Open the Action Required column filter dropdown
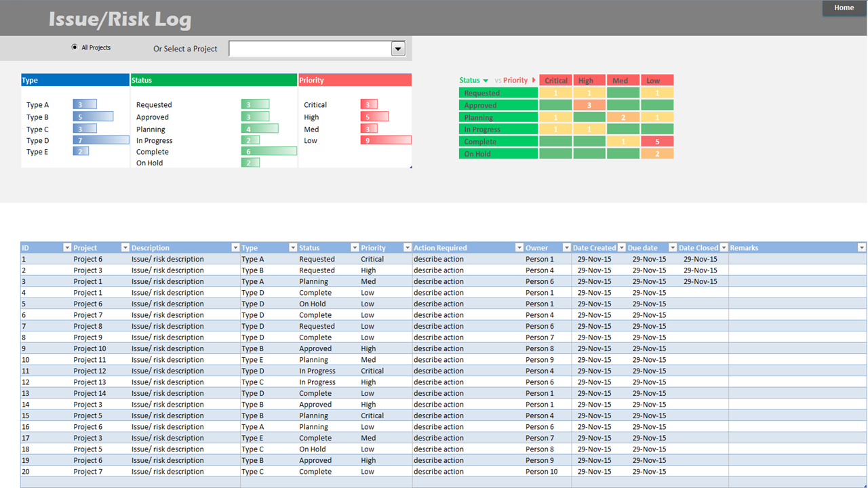 (x=520, y=247)
